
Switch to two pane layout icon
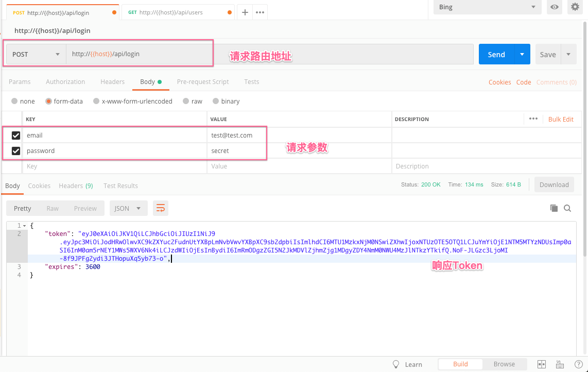tap(542, 364)
